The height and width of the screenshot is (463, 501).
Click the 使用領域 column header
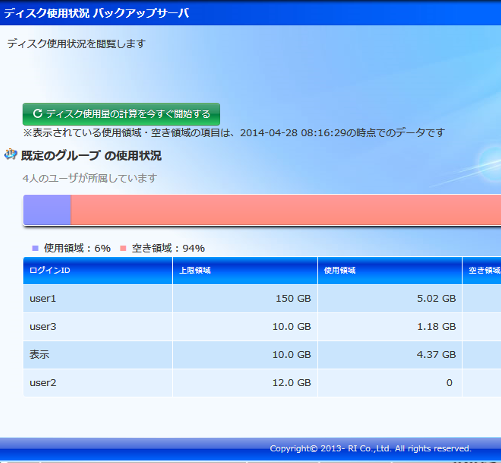click(x=390, y=270)
